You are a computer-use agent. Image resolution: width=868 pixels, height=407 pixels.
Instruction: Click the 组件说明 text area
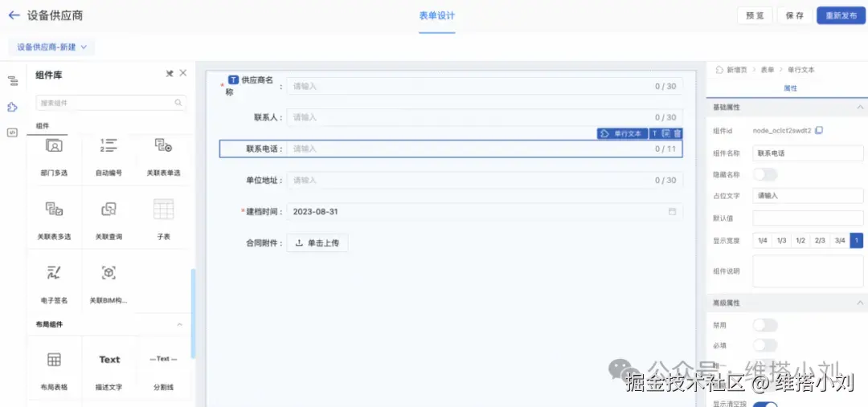tap(808, 271)
